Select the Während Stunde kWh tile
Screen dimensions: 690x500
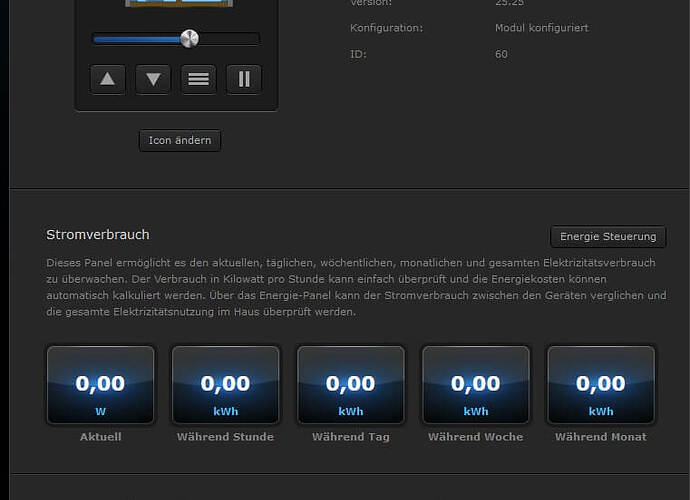point(225,385)
